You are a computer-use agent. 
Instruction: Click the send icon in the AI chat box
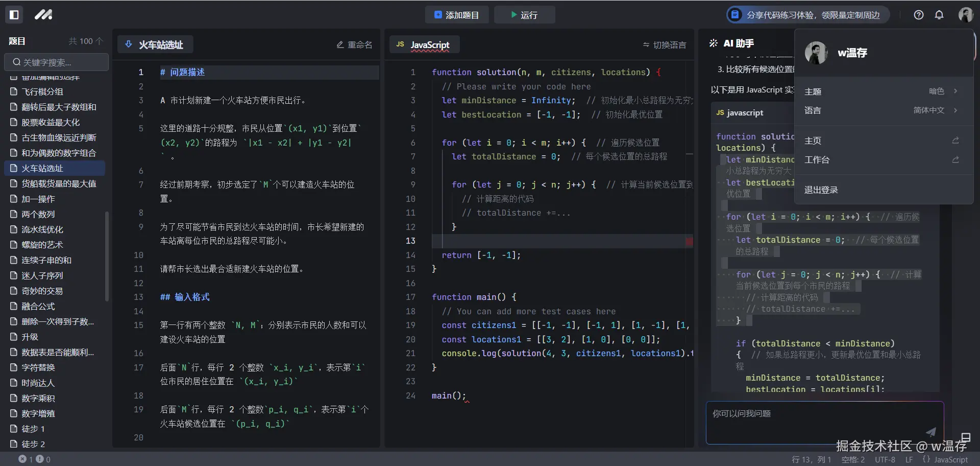[x=931, y=432]
